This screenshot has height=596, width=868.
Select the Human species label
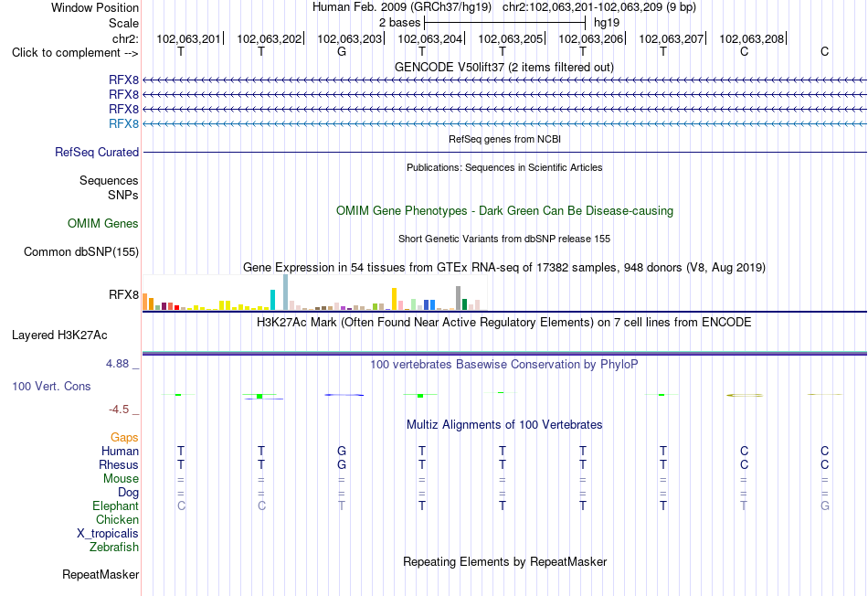tap(120, 451)
